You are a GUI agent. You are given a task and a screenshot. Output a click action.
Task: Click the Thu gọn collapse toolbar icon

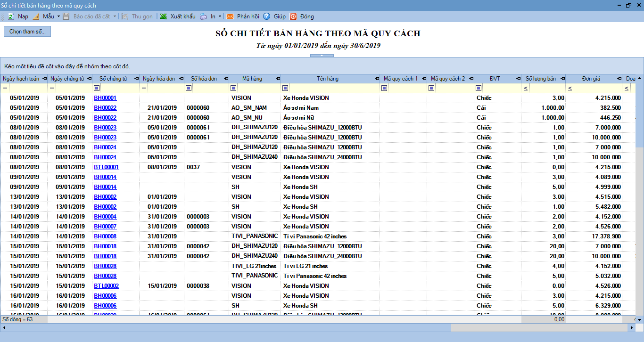click(125, 16)
